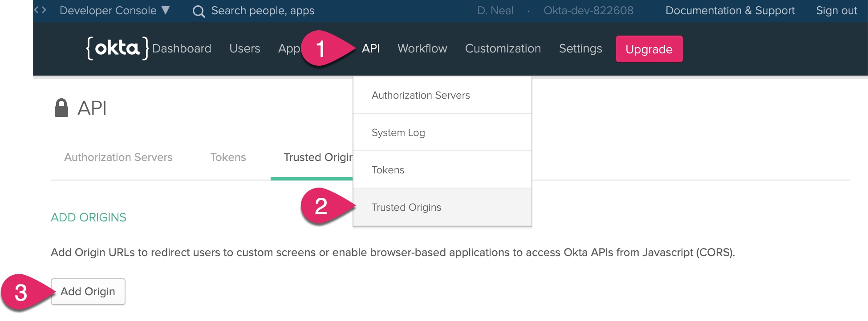The height and width of the screenshot is (321, 868).
Task: Switch to the Tokens tab on the API page
Action: (x=228, y=157)
